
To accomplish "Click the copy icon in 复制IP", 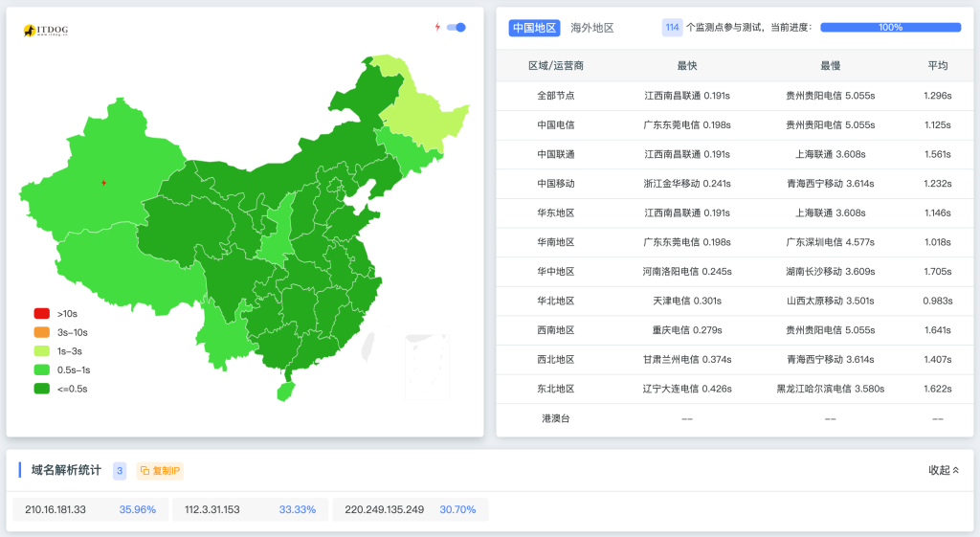I will (x=145, y=471).
